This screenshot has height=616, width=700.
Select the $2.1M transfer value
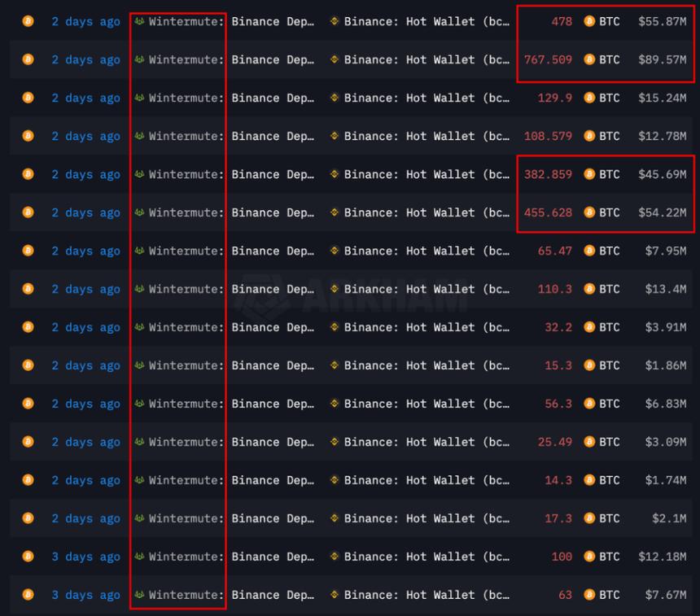click(669, 518)
